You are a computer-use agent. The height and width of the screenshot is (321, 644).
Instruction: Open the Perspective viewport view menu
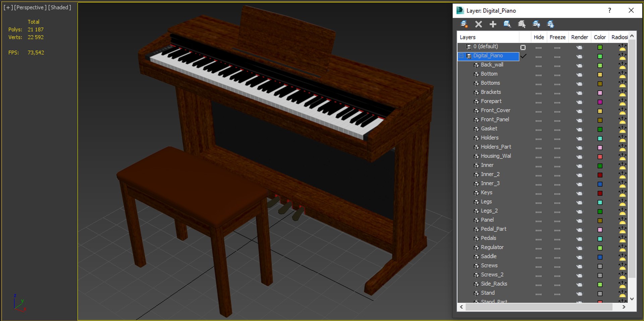(x=30, y=7)
